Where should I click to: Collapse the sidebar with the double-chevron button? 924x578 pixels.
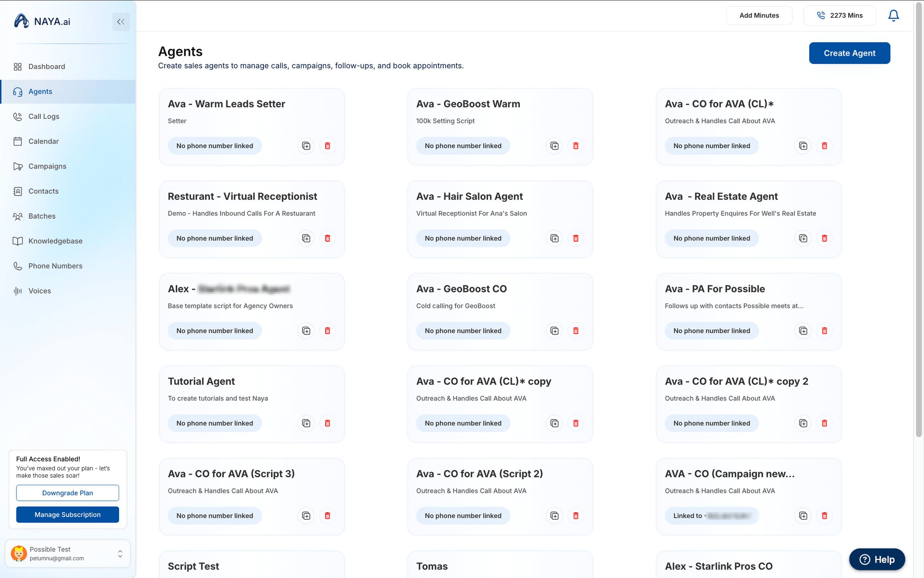121,22
